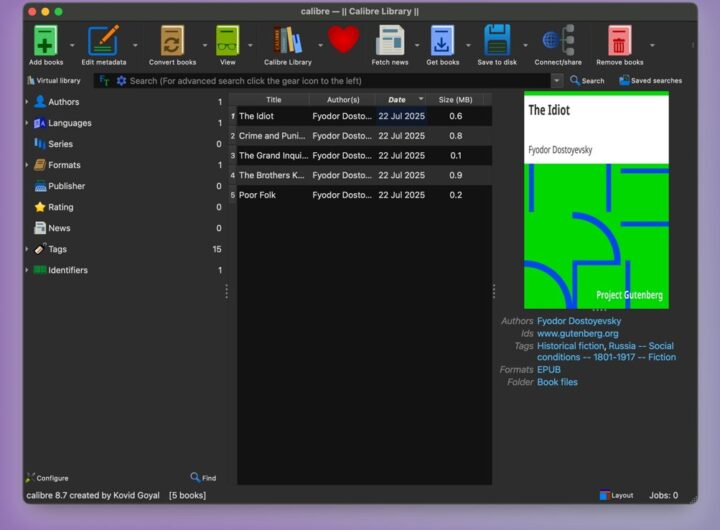
Task: Click the red heart donate icon
Action: (343, 39)
